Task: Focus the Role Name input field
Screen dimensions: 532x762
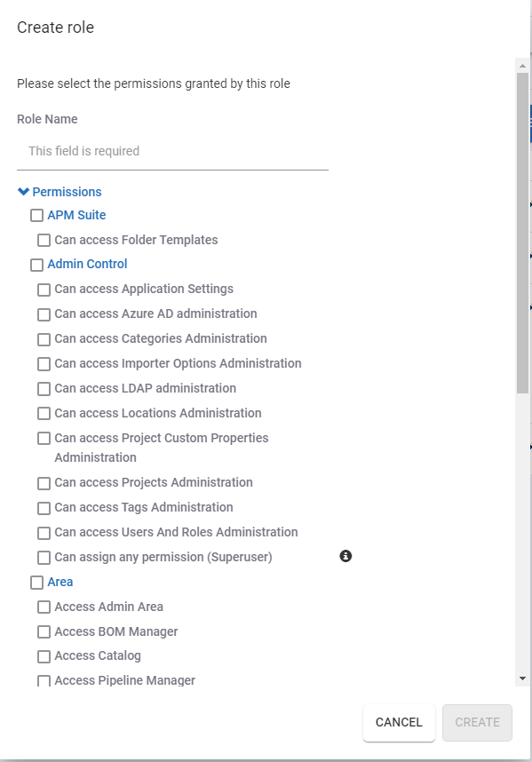Action: (172, 151)
